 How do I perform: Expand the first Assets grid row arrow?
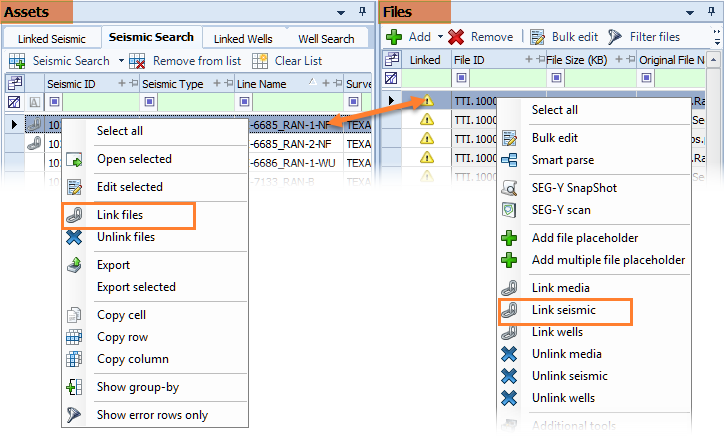click(14, 124)
